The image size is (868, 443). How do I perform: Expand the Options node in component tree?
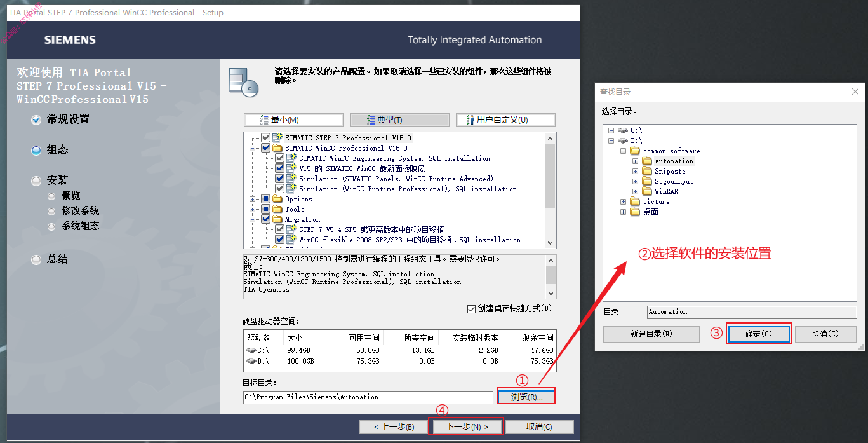253,199
